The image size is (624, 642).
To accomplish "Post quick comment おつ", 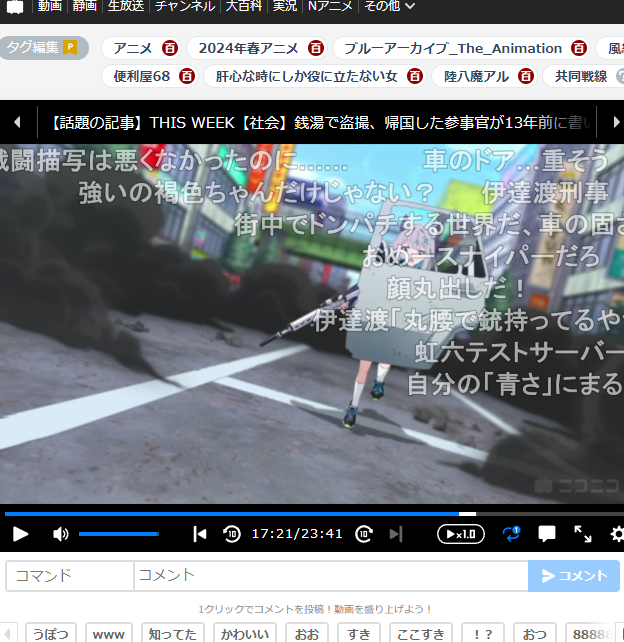I will (534, 634).
